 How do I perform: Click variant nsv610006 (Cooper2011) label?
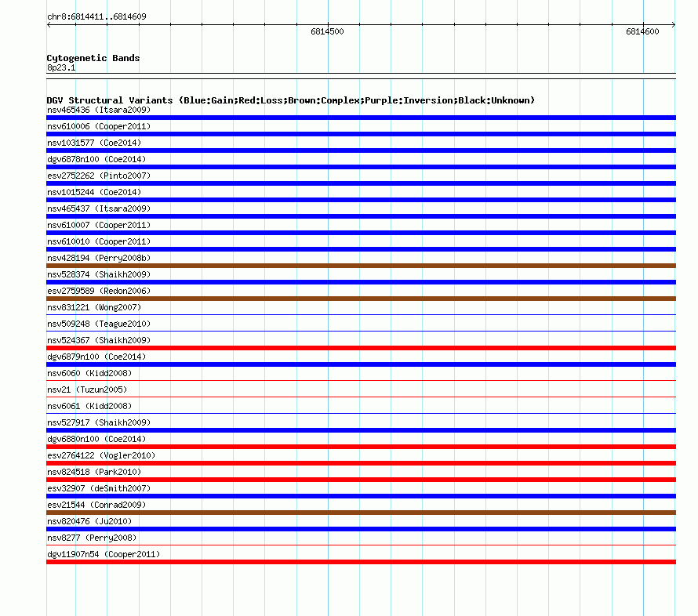click(x=99, y=126)
